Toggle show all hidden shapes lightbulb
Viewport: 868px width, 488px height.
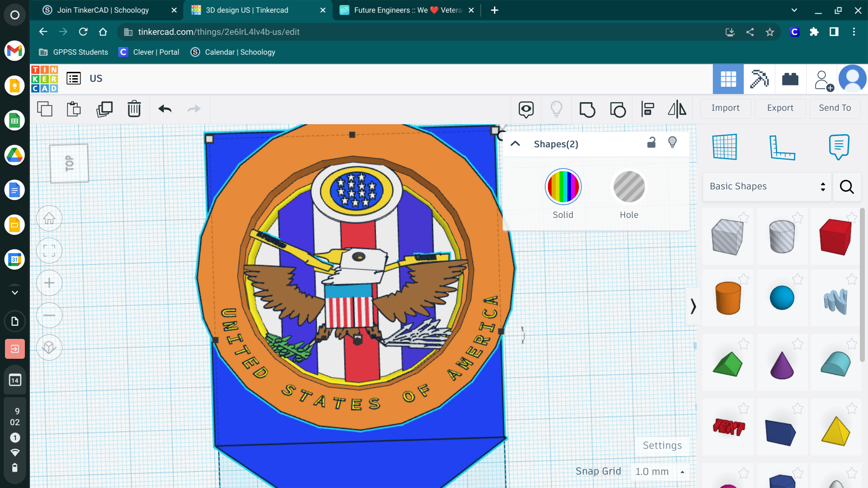point(556,109)
